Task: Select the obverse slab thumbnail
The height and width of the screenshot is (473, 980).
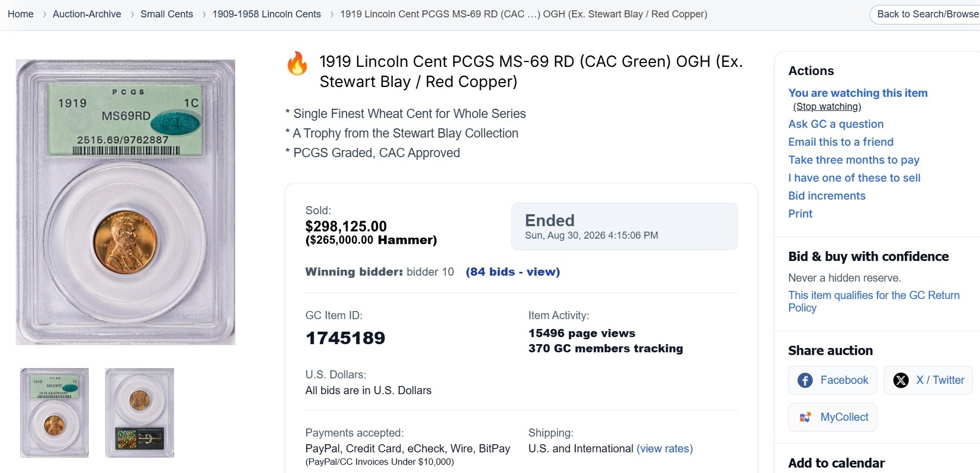Action: (x=54, y=413)
